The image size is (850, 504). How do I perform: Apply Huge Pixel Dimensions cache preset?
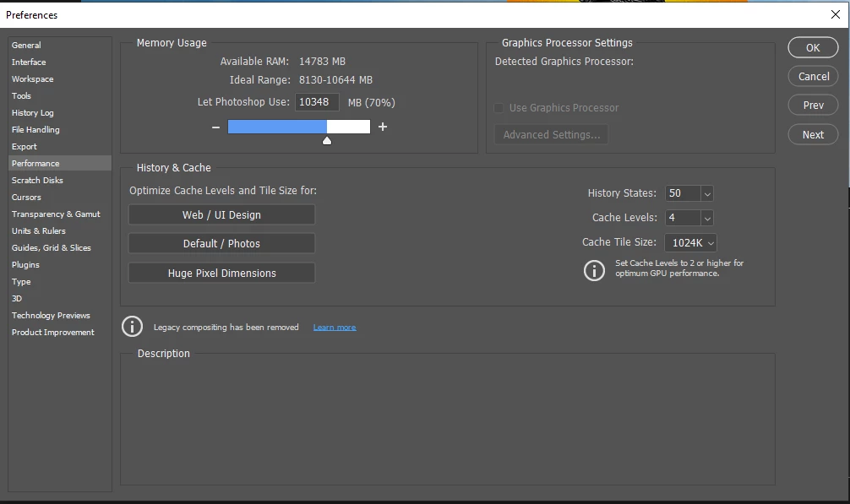tap(221, 273)
